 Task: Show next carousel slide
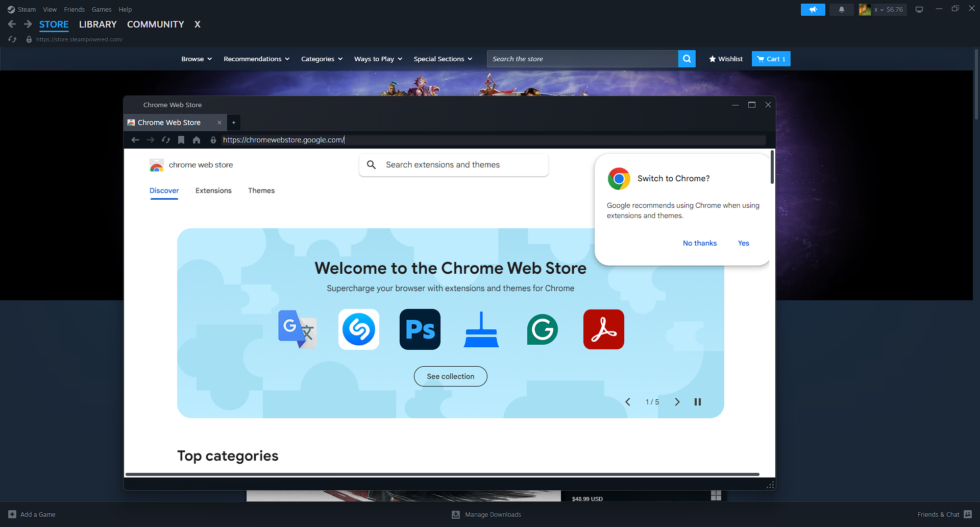coord(677,402)
